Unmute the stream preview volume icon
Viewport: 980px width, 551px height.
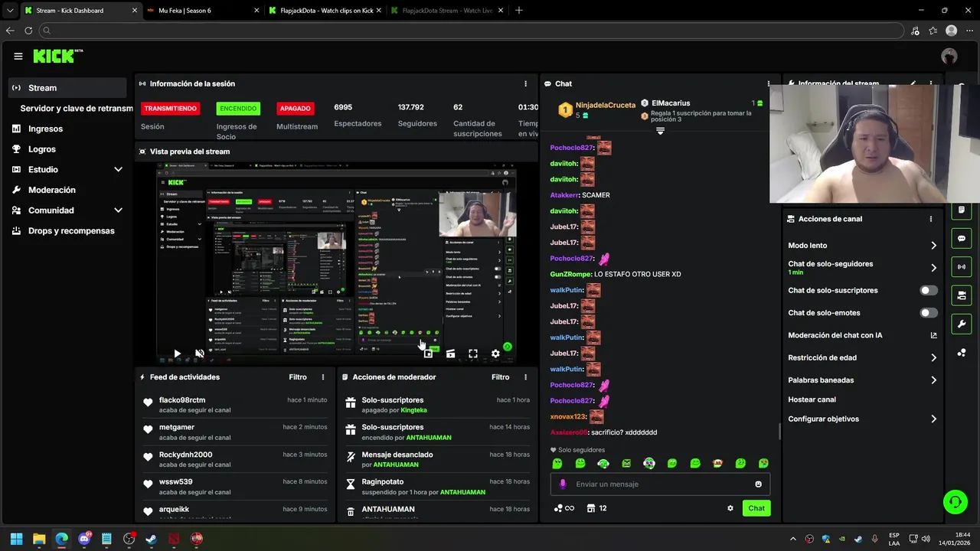pos(200,354)
